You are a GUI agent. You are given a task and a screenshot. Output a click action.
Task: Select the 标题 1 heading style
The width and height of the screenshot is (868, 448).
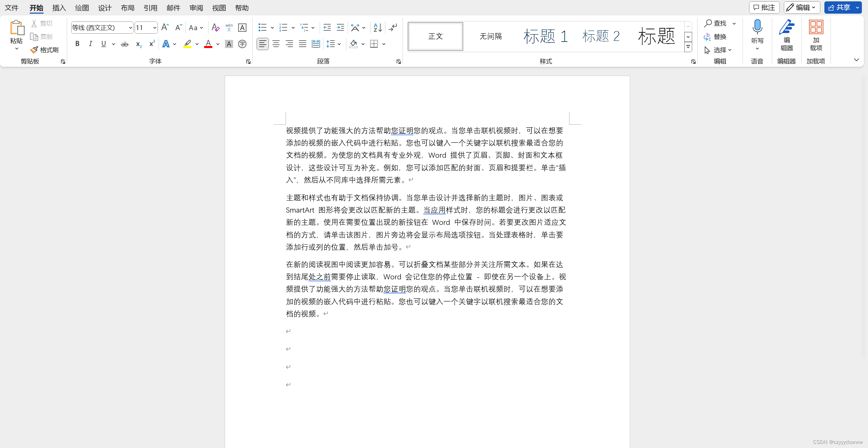pyautogui.click(x=545, y=36)
